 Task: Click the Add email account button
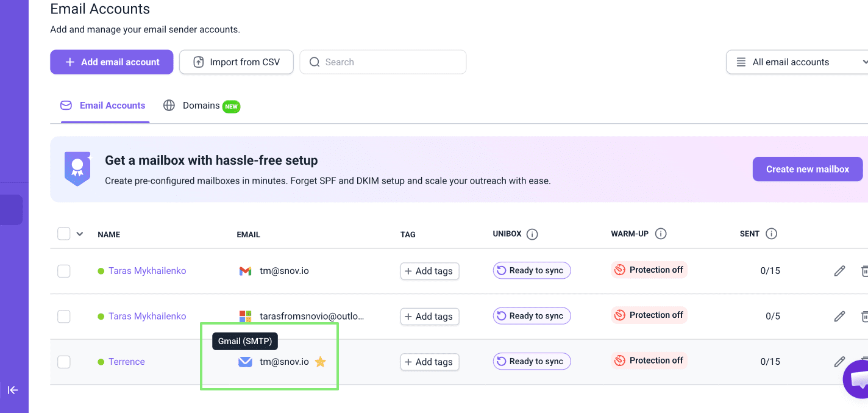click(112, 62)
